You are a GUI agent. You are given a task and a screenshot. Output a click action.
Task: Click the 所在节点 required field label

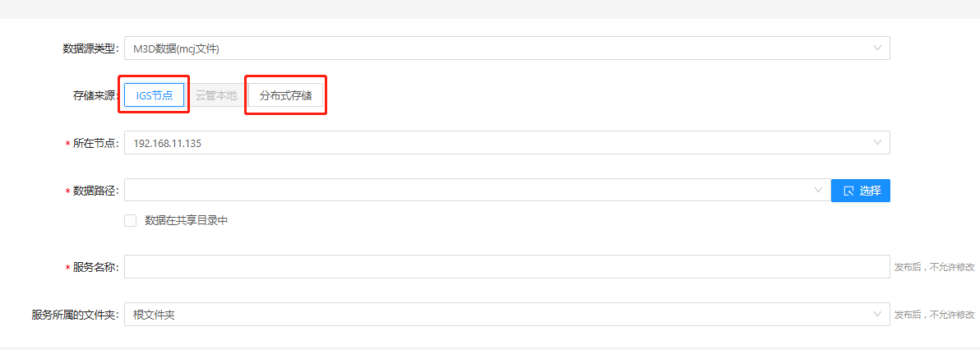pyautogui.click(x=95, y=143)
